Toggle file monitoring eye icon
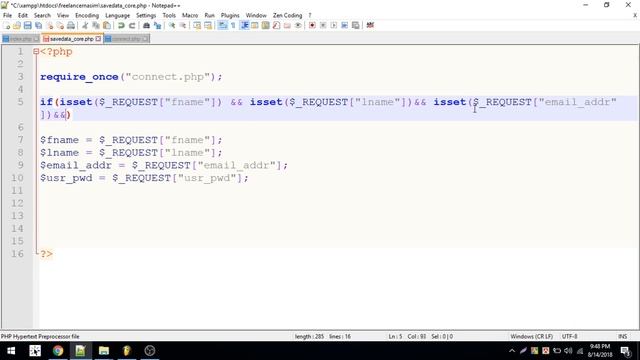This screenshot has width=640, height=360. [x=298, y=25]
